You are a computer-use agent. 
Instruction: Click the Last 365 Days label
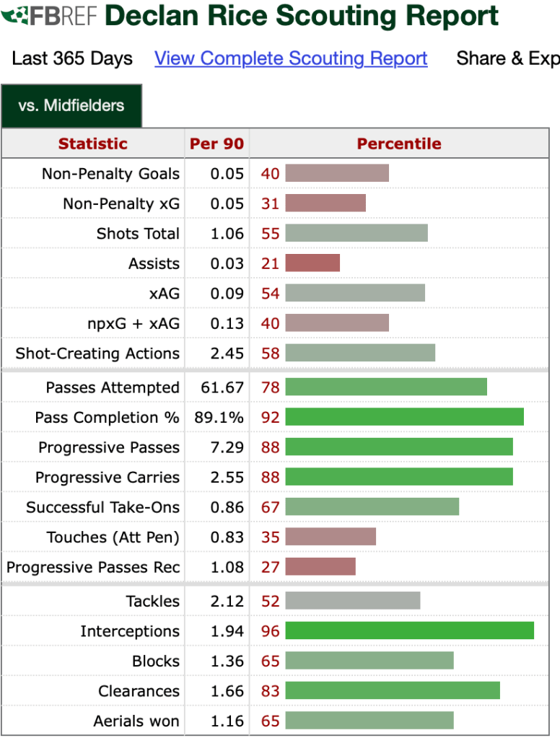tap(72, 58)
